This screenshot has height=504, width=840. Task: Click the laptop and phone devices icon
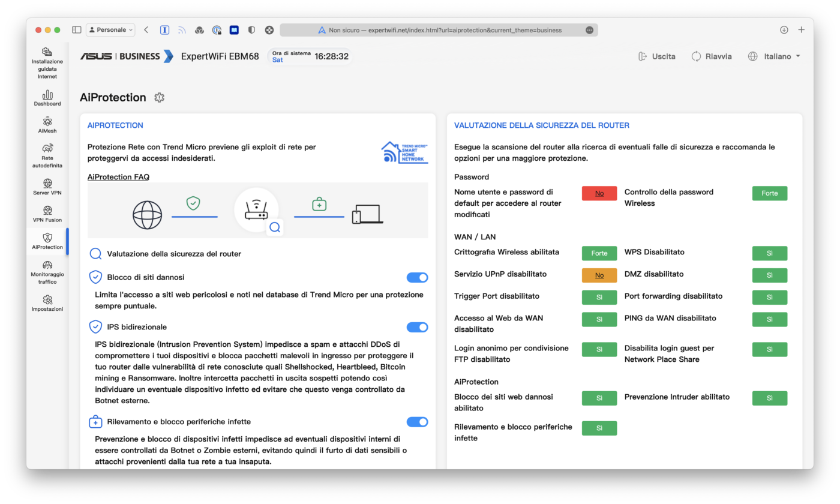[x=367, y=214]
